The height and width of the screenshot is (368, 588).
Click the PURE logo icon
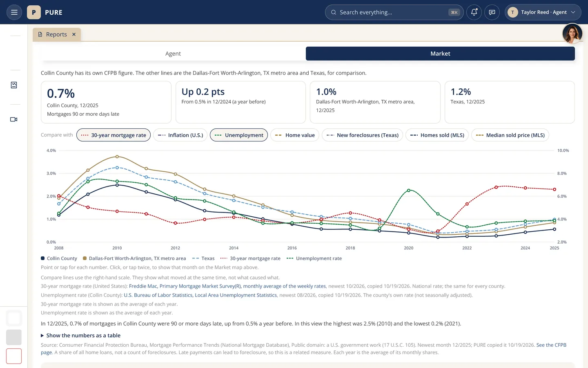[34, 12]
